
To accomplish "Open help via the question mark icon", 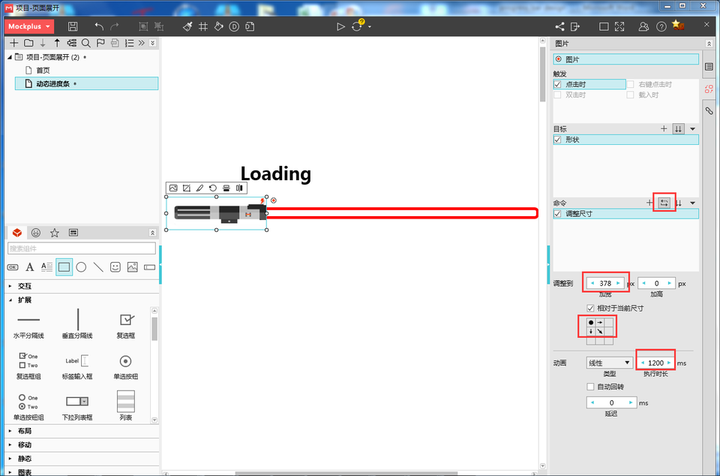I will point(661,27).
